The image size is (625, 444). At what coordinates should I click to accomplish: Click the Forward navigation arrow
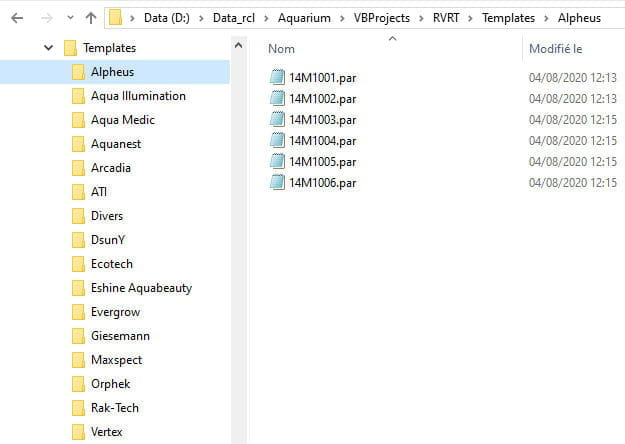(47, 18)
